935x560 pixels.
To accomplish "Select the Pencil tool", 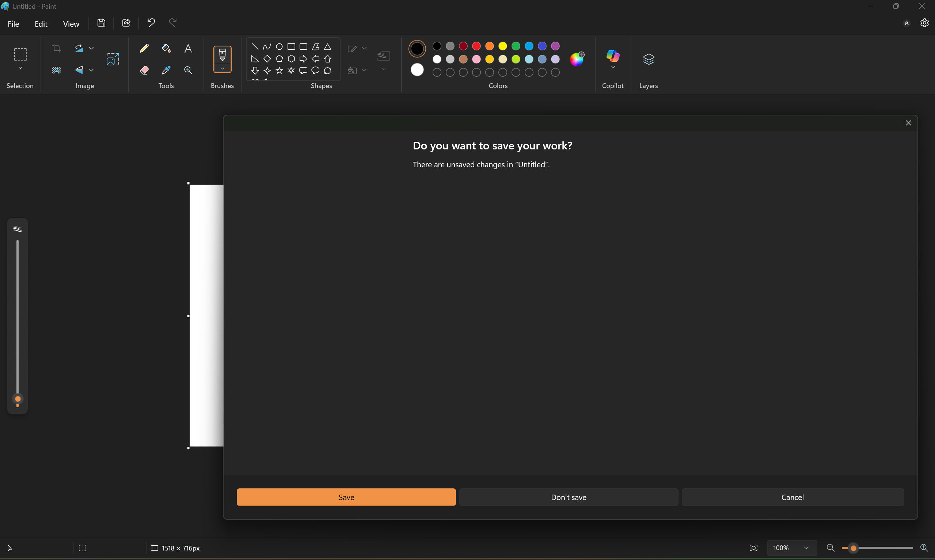I will tap(144, 48).
